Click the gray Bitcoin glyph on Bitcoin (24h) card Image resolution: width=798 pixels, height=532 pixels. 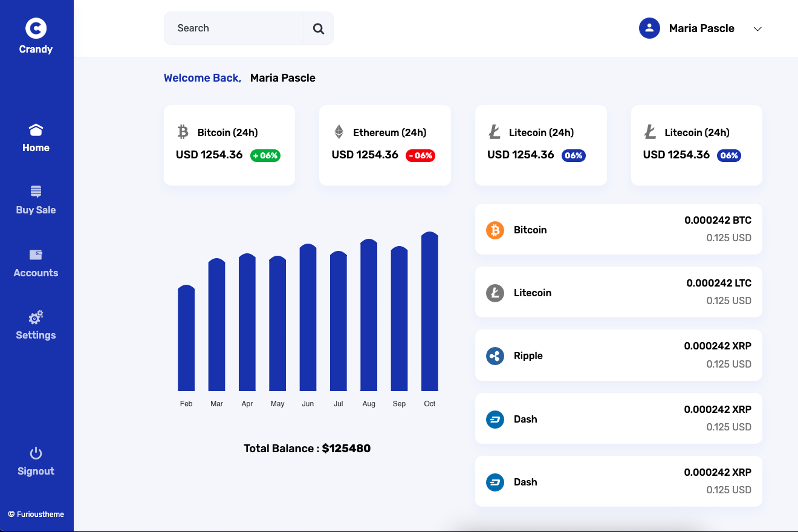coord(183,132)
